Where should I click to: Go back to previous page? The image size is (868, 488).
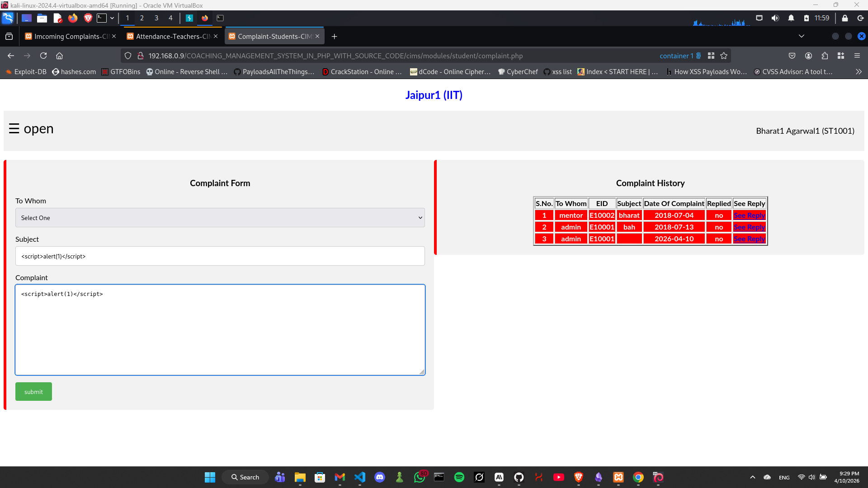(11, 56)
